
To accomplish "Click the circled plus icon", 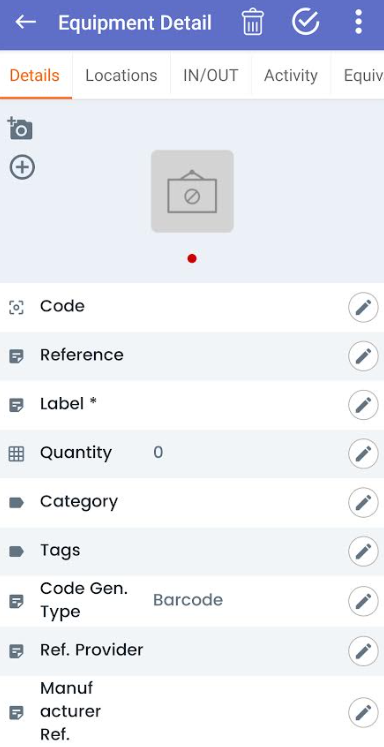I will pyautogui.click(x=22, y=167).
